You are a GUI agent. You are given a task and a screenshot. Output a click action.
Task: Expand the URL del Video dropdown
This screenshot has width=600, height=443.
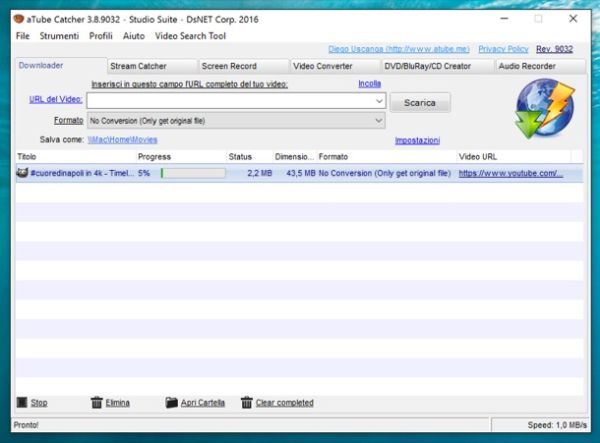click(379, 101)
